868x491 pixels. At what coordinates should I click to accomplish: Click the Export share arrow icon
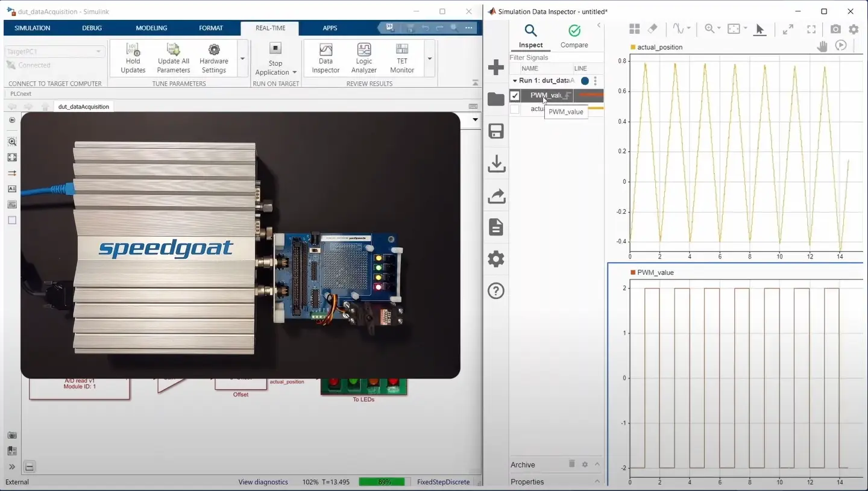click(496, 195)
